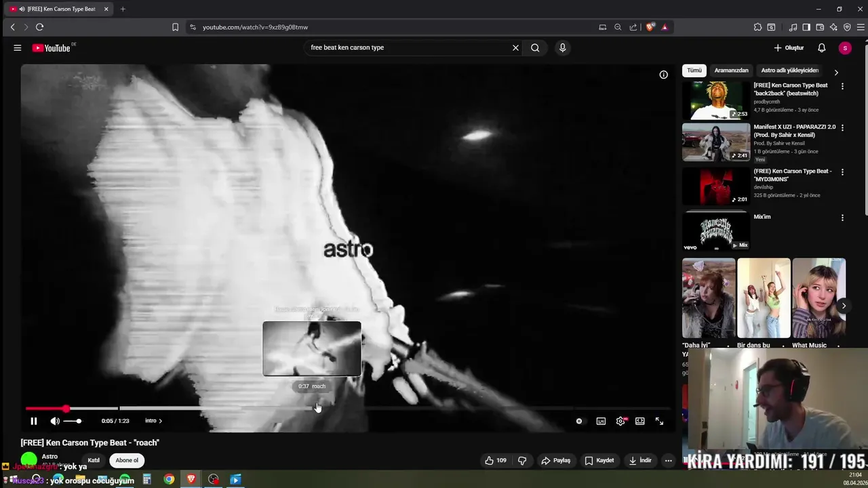Open the "What Music" Short

(x=818, y=298)
